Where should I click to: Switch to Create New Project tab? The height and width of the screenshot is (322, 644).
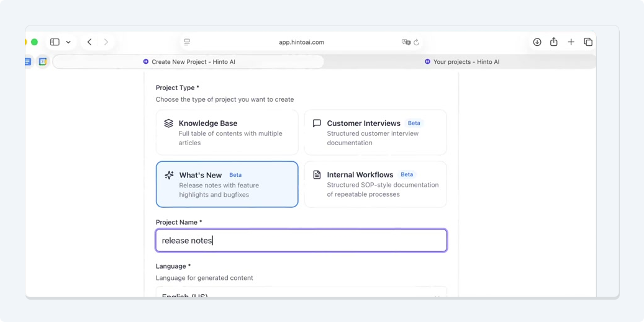[x=189, y=62]
